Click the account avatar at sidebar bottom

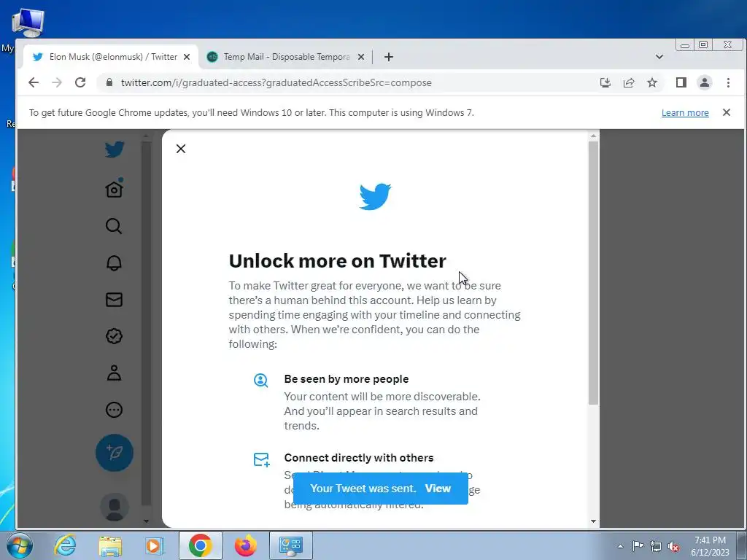pos(115,507)
